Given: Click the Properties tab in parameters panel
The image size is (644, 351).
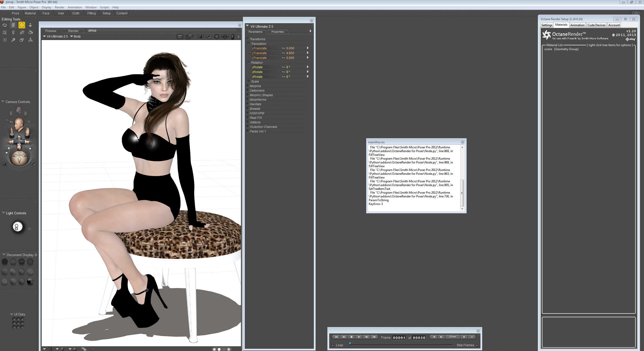Looking at the screenshot, I should pyautogui.click(x=277, y=32).
